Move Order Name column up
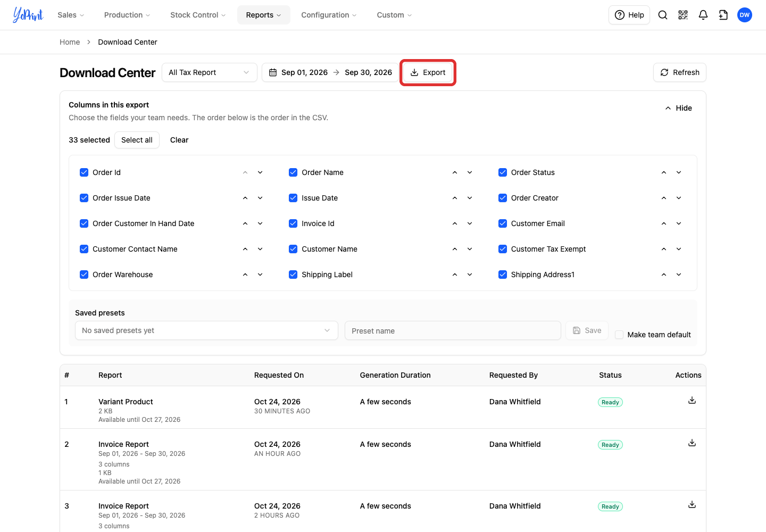The image size is (766, 532). (x=455, y=172)
